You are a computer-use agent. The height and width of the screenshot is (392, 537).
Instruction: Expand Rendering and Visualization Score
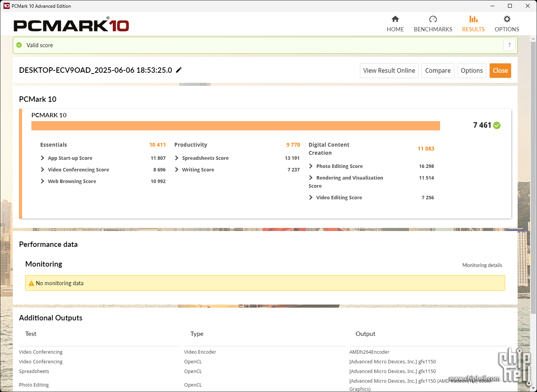(x=311, y=178)
